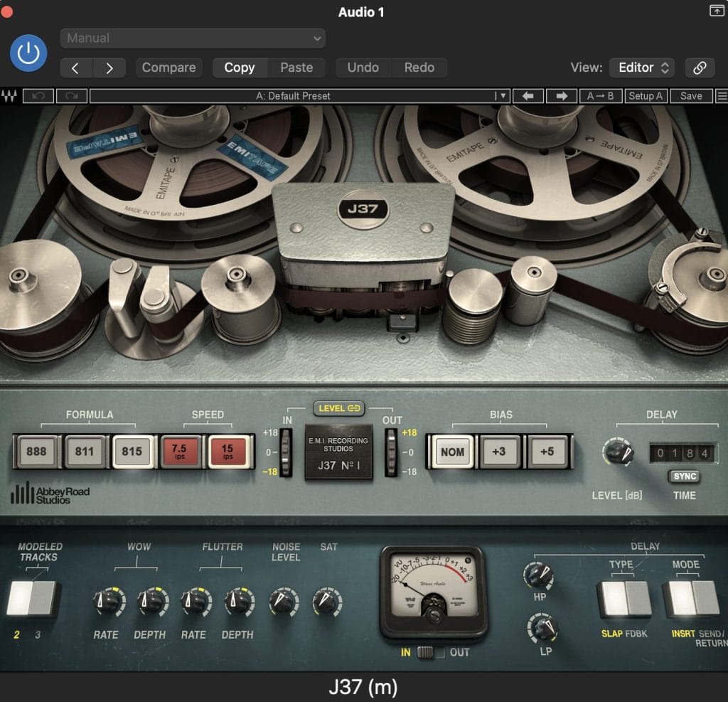728x702 pixels.
Task: Click the NOISE LEVEL knob
Action: click(x=284, y=602)
